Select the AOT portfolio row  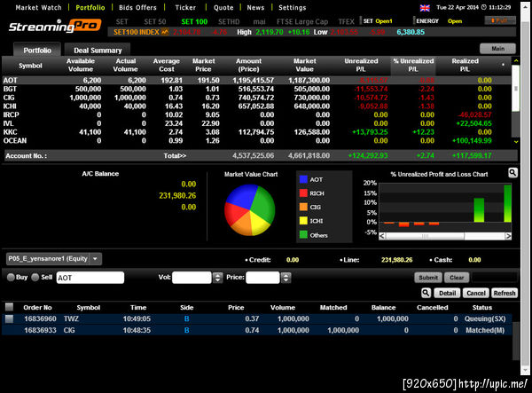[x=256, y=81]
